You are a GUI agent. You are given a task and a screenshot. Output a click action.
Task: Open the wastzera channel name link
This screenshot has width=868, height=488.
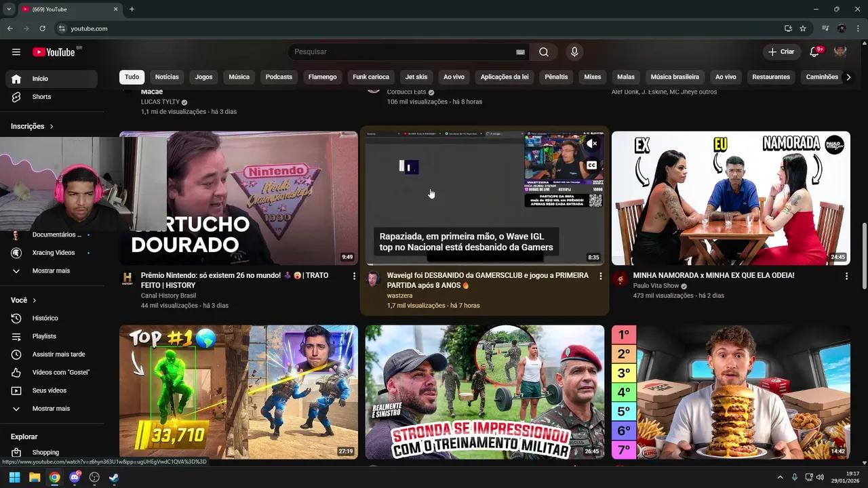coord(399,296)
